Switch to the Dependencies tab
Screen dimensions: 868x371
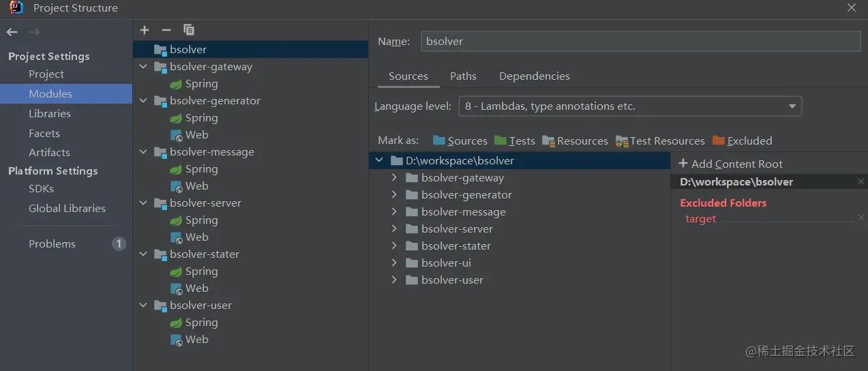[x=534, y=76]
